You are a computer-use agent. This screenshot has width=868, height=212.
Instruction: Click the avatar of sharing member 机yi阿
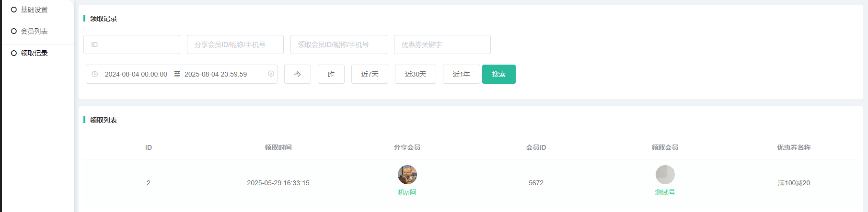click(x=407, y=175)
